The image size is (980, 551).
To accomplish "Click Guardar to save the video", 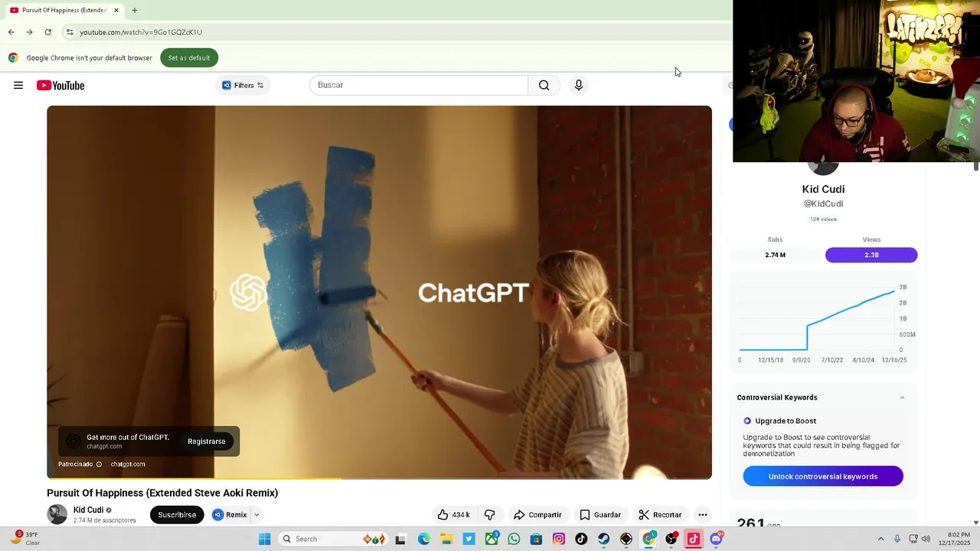I will pos(600,514).
